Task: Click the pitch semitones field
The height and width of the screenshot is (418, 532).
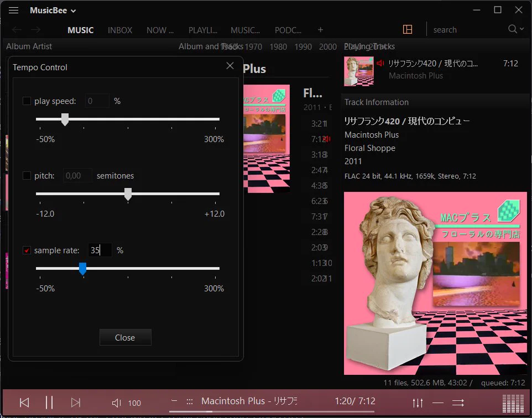Action: (77, 175)
